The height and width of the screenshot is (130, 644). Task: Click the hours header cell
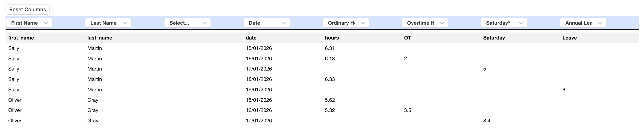332,38
